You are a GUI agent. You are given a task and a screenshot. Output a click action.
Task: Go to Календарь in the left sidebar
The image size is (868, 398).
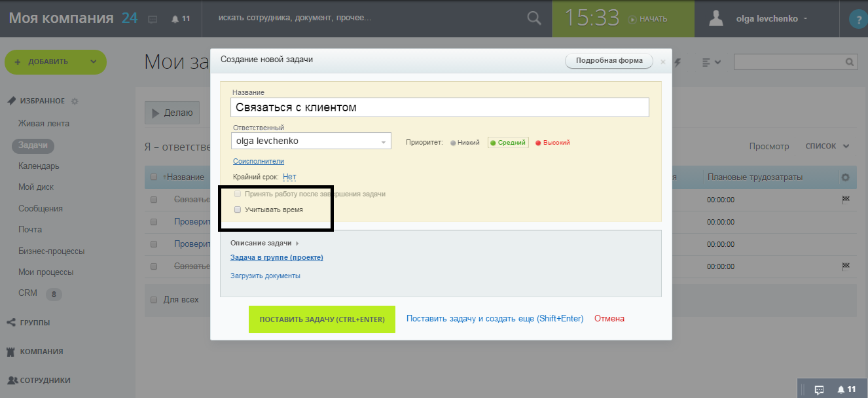(38, 166)
